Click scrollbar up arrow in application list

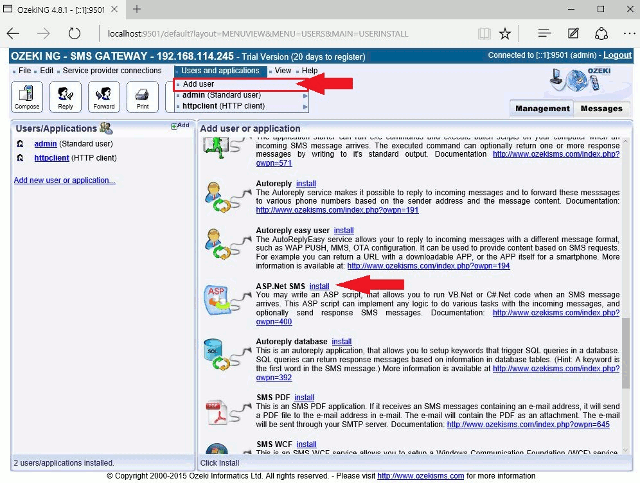(626, 141)
